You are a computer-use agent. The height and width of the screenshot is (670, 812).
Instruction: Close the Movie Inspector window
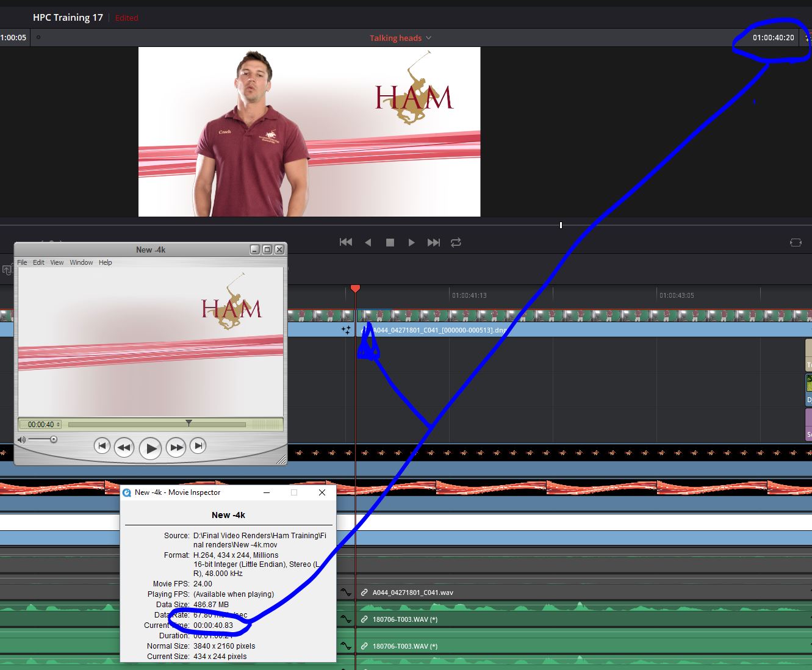(x=322, y=492)
